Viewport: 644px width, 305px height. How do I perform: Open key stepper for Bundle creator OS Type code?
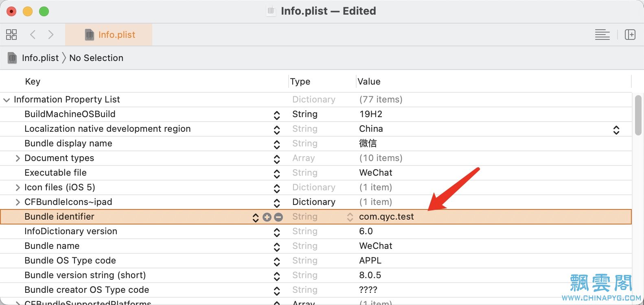point(277,291)
